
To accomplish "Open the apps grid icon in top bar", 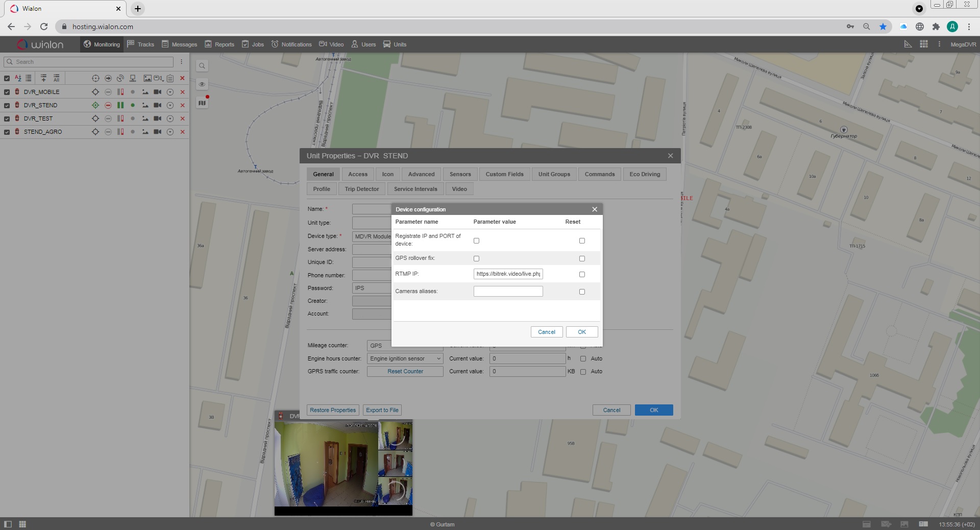I will (923, 44).
